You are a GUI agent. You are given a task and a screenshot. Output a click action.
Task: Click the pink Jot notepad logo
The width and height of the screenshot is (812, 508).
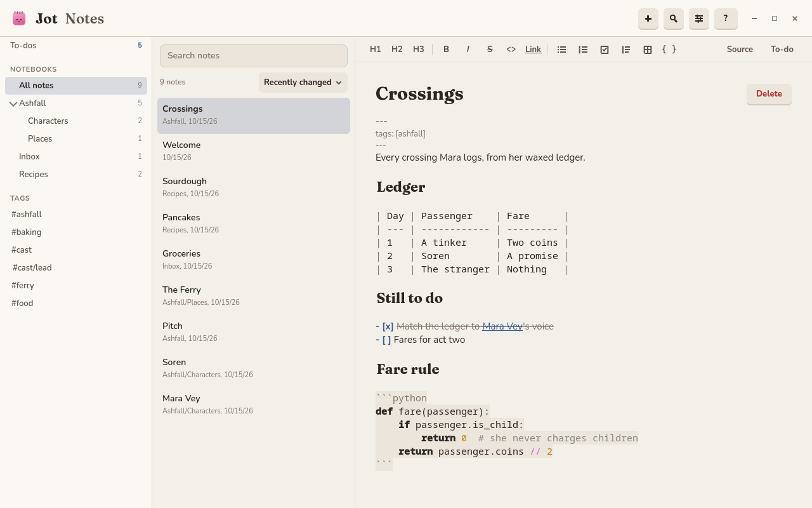(19, 18)
